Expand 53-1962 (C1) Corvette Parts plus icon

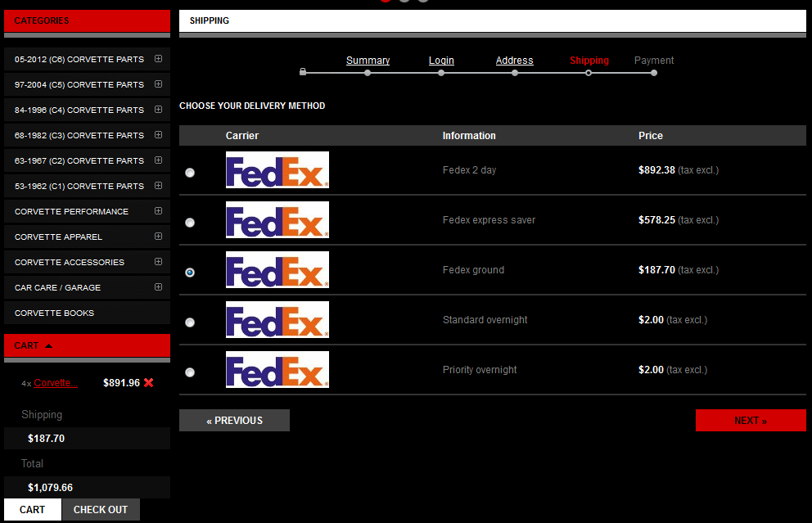[x=159, y=185]
